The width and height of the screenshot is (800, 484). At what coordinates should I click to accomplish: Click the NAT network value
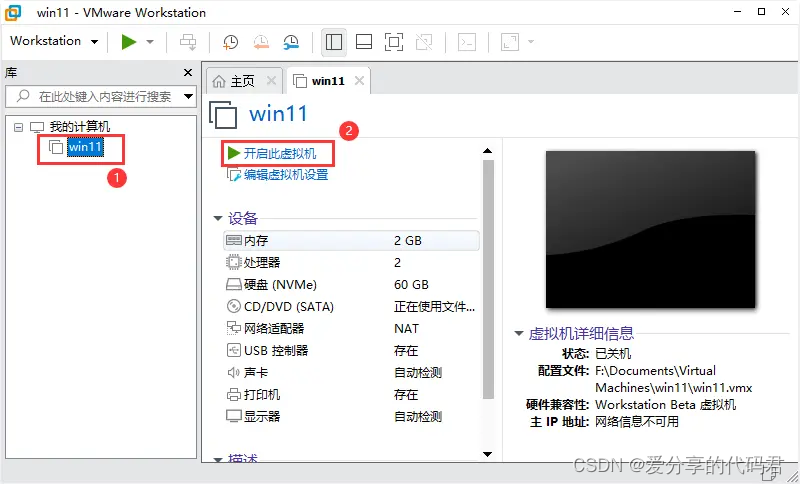(x=406, y=328)
